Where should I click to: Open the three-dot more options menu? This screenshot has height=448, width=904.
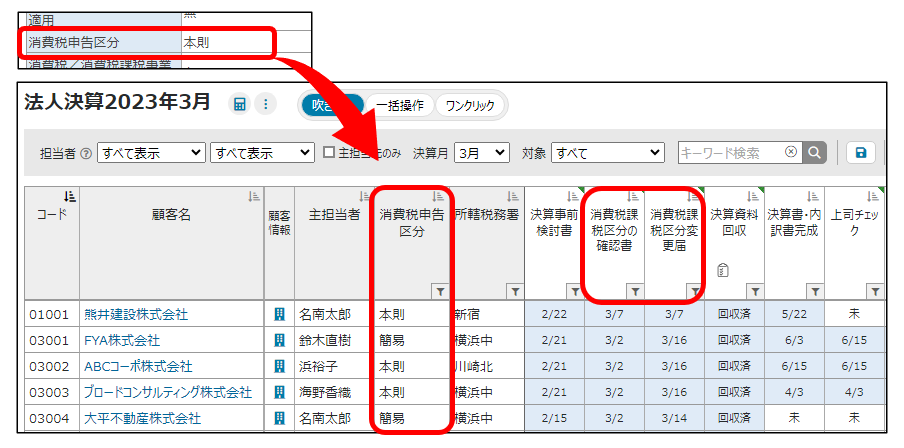pyautogui.click(x=265, y=105)
